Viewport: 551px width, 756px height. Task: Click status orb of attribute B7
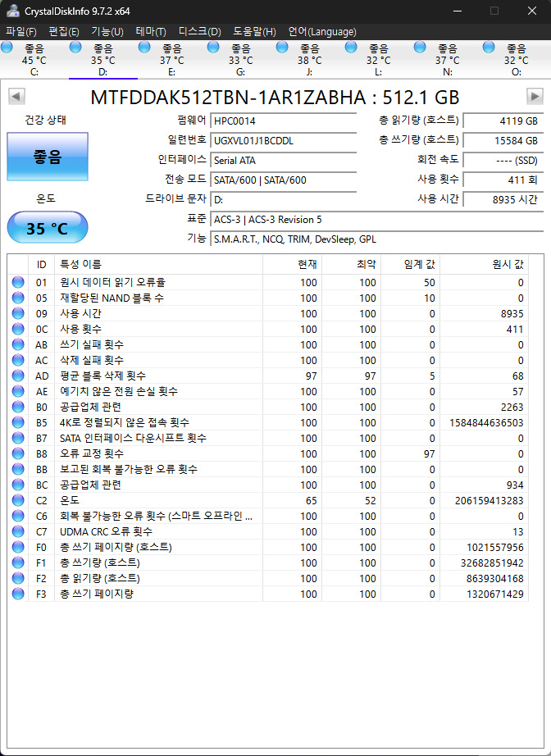[x=18, y=438]
